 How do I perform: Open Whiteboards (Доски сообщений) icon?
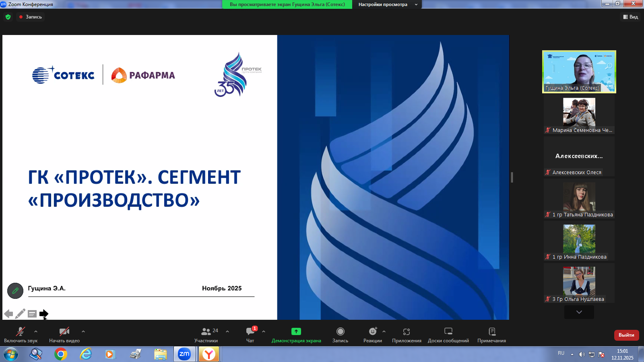(x=448, y=331)
